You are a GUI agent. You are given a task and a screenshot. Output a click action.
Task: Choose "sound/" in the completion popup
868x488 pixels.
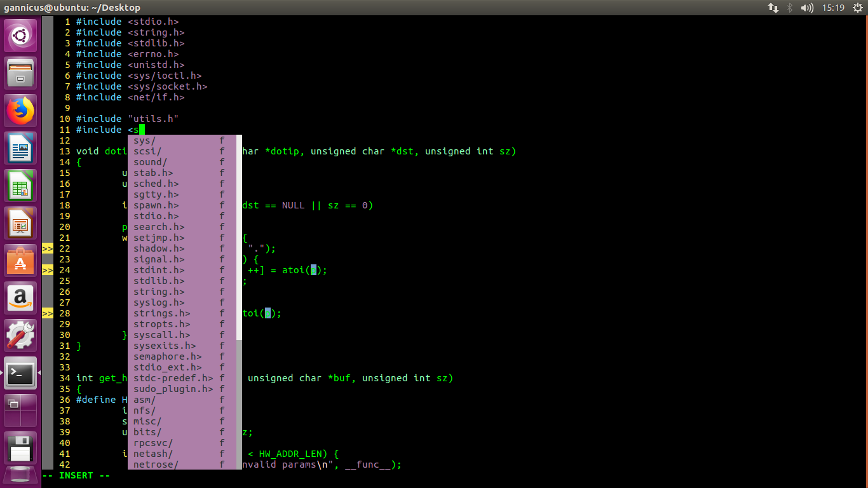tap(182, 162)
